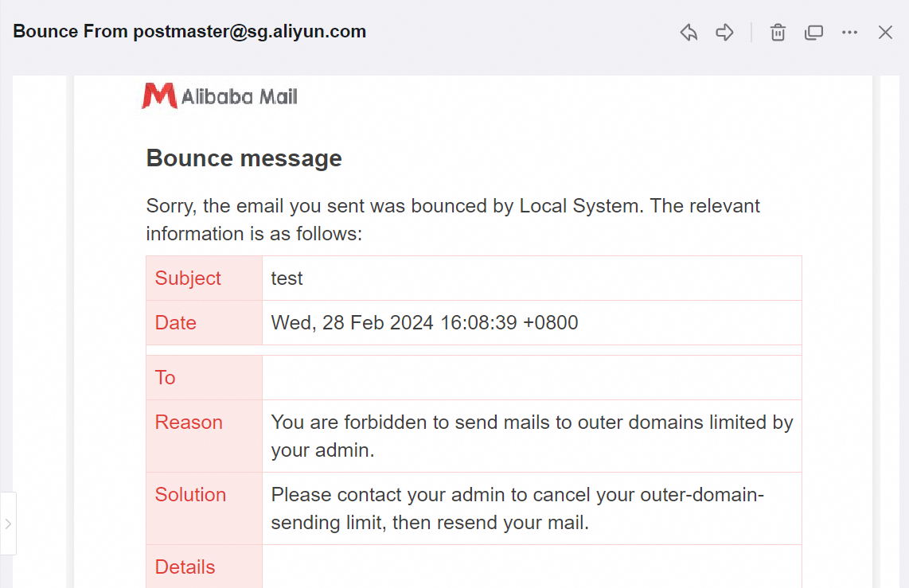The width and height of the screenshot is (909, 588).
Task: Reply to the bounce email
Action: click(x=689, y=33)
